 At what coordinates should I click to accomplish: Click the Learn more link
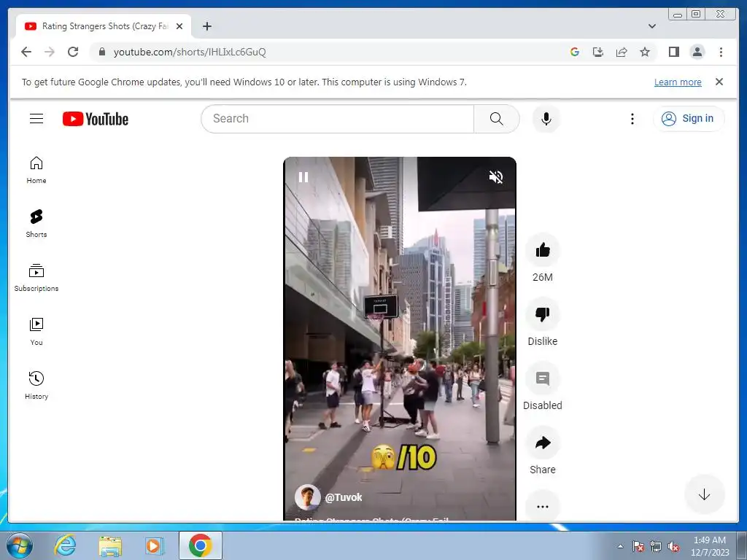(678, 82)
